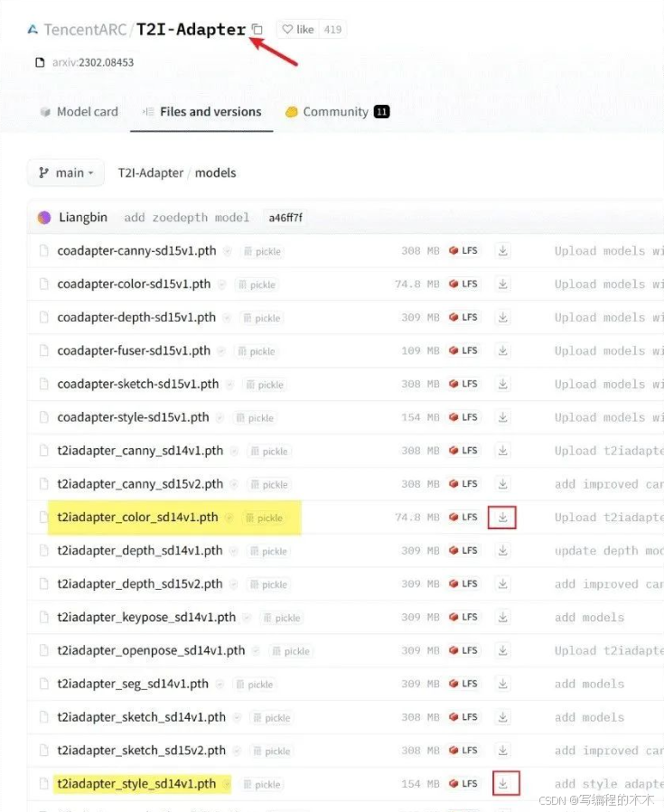The width and height of the screenshot is (664, 812).
Task: Open file coadapter-canny-sd15v1.pth
Action: tap(136, 251)
